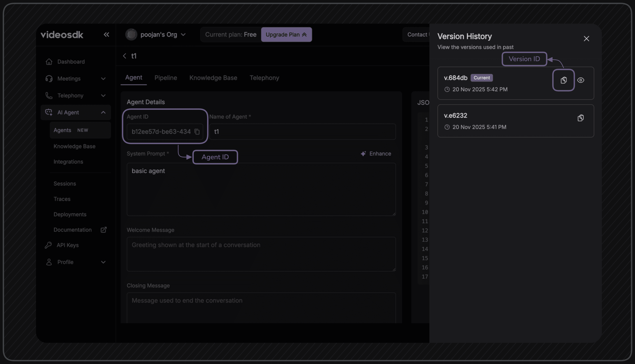Screen dimensions: 635x364
Task: Expand the Telephony sidebar section
Action: tap(103, 95)
